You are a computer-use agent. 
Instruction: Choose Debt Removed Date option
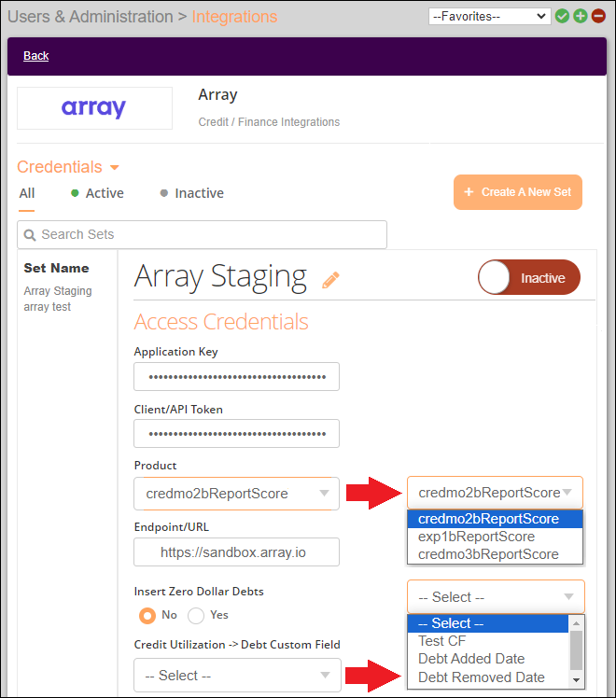[x=488, y=677]
